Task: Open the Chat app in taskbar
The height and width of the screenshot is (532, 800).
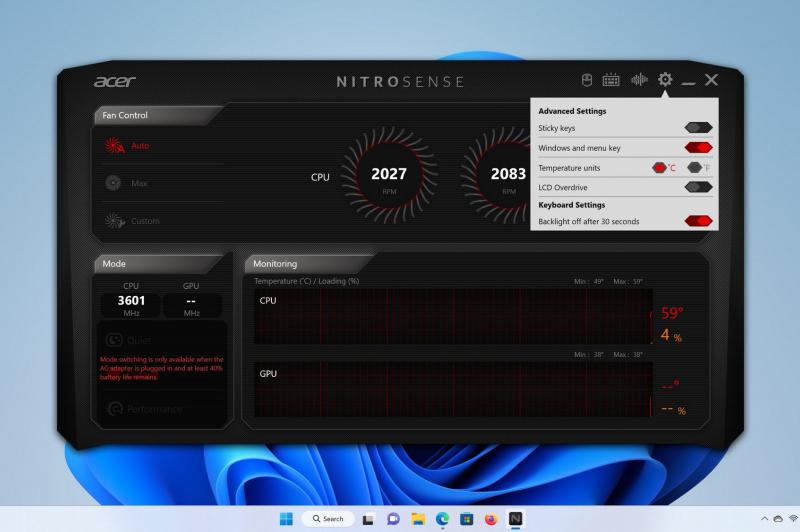Action: point(393,519)
